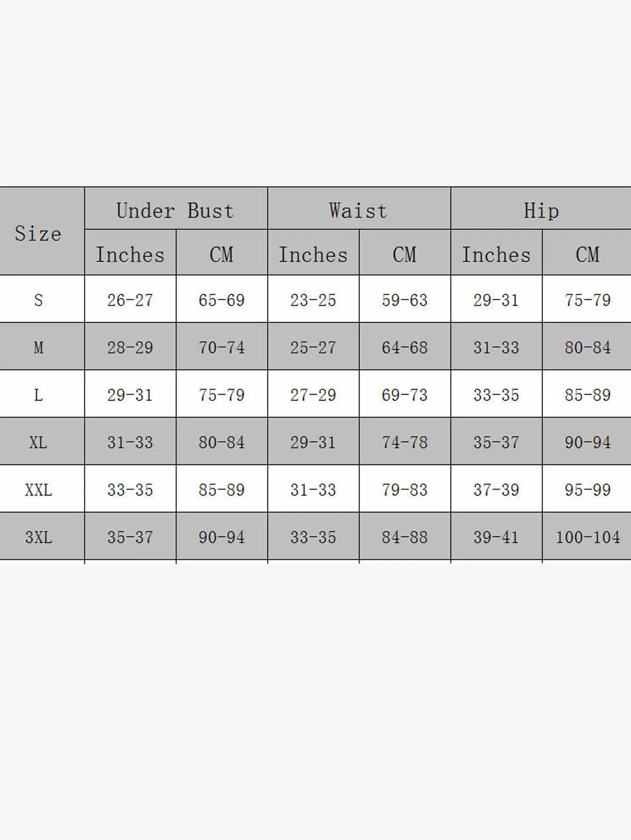
Task: Click the L size row label
Action: 39,395
